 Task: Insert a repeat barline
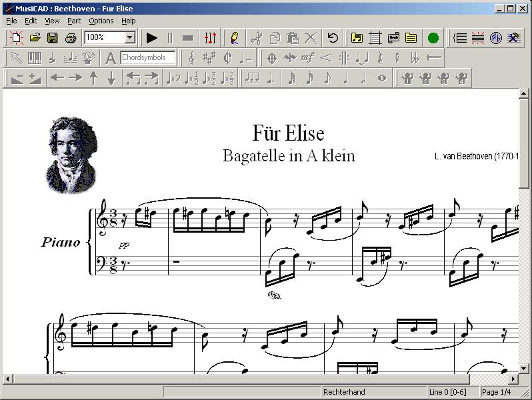[344, 58]
